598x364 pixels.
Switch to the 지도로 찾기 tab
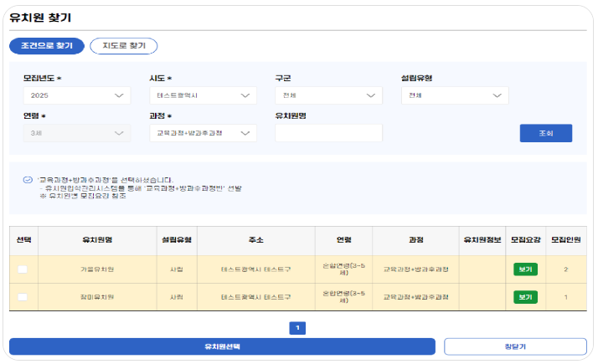[x=124, y=46]
